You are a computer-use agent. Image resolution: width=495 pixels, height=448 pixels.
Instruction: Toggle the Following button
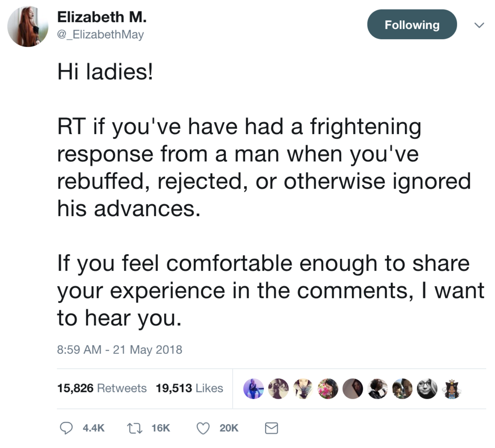click(412, 24)
